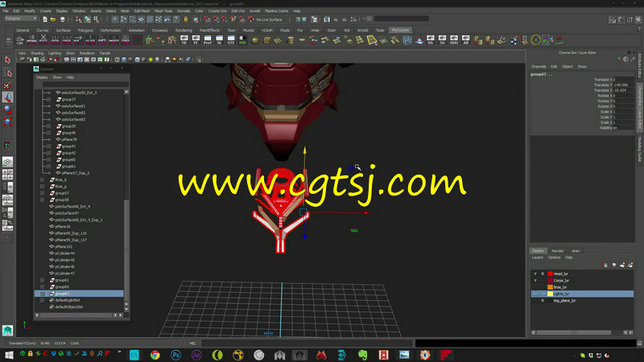Open Channel Box Channels menu
This screenshot has height=362, width=644.
coord(539,67)
